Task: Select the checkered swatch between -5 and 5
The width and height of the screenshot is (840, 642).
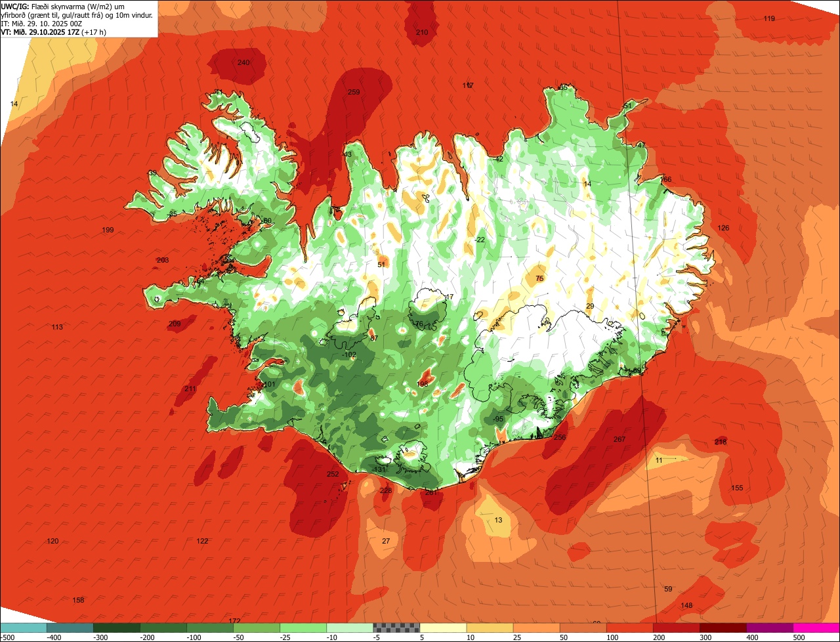Action: [x=396, y=628]
